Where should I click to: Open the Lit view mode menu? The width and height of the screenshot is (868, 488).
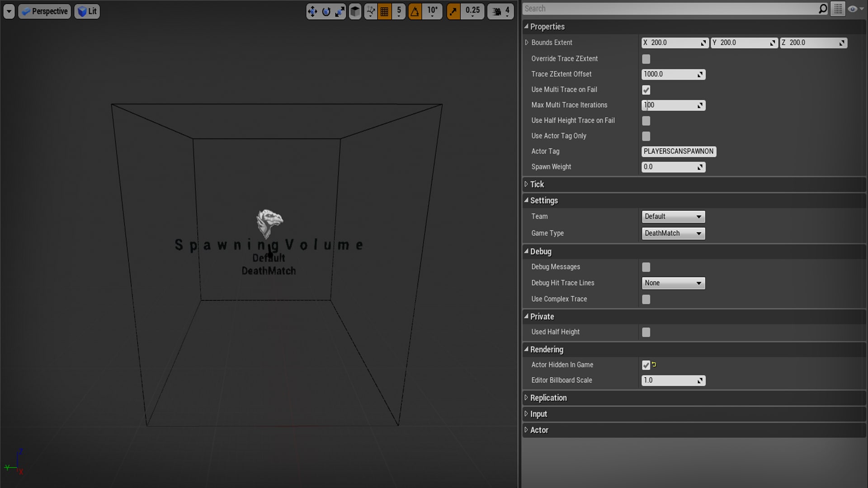click(86, 11)
